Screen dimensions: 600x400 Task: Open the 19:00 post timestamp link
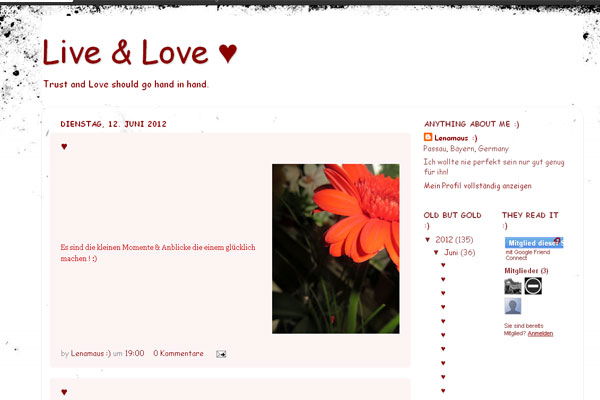[x=134, y=353]
